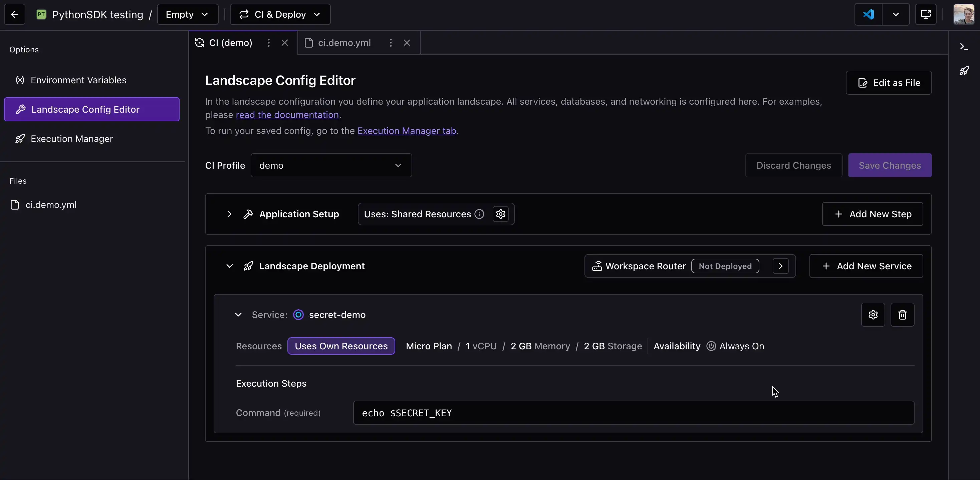Open in VS Code icon button
The height and width of the screenshot is (480, 980).
[868, 14]
